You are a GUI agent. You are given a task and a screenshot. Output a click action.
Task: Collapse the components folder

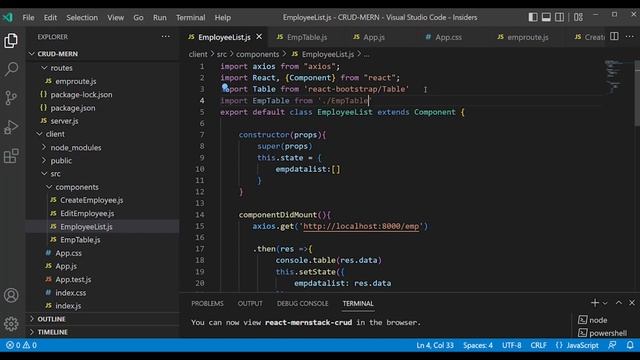coord(49,187)
